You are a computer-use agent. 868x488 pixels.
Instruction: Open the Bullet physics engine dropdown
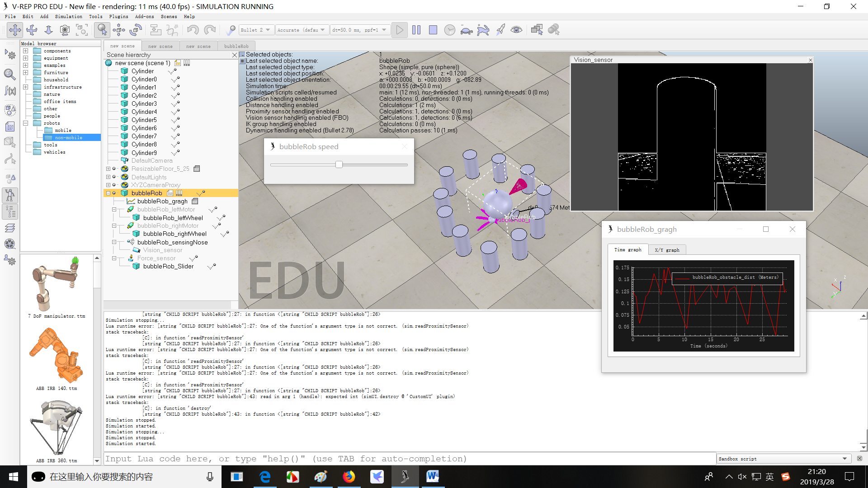point(256,30)
